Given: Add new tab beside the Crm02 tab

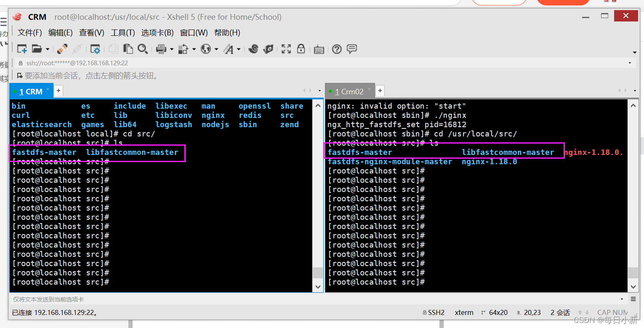Looking at the screenshot, I should pos(380,91).
